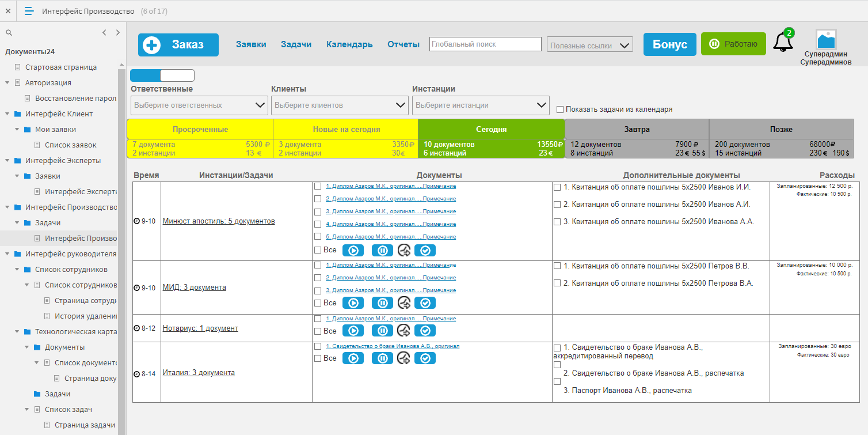Open the Выберите ответственных dropdown

199,105
